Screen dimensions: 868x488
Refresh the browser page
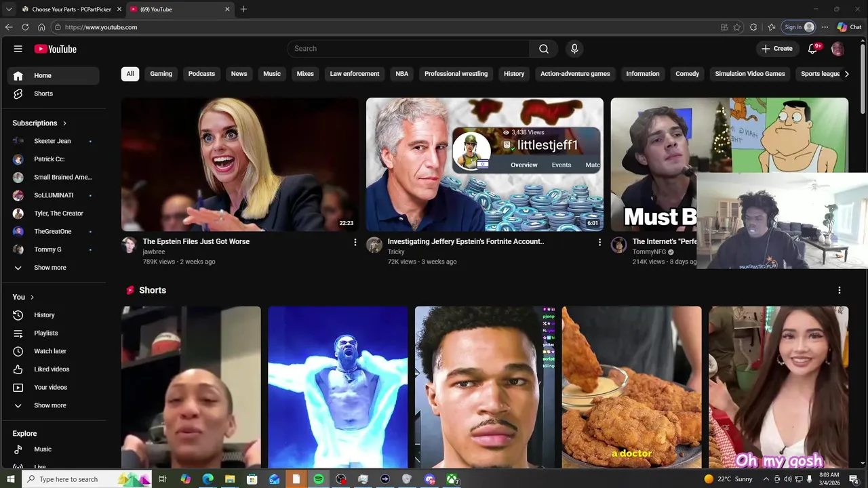(25, 27)
